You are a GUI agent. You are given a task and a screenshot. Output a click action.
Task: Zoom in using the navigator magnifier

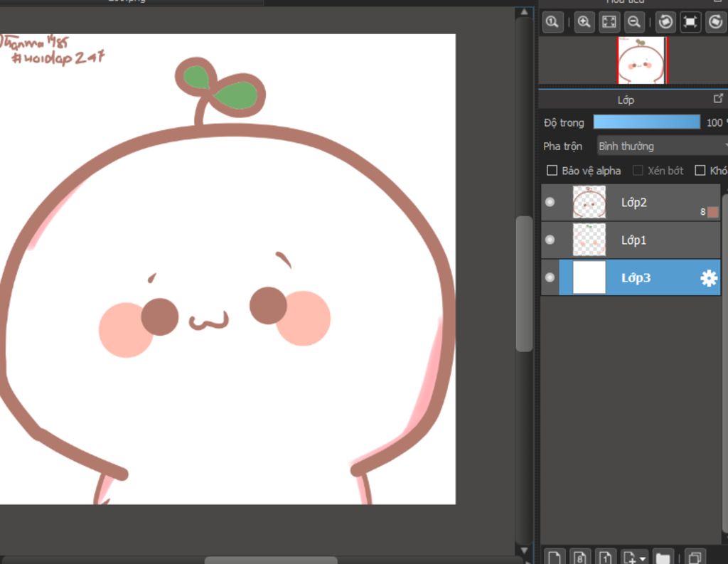coord(584,22)
